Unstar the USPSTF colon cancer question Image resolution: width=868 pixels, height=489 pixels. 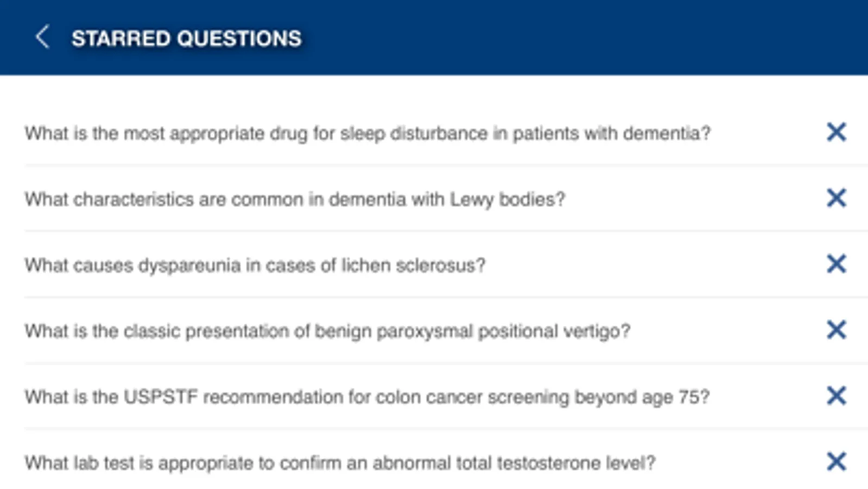coord(836,396)
